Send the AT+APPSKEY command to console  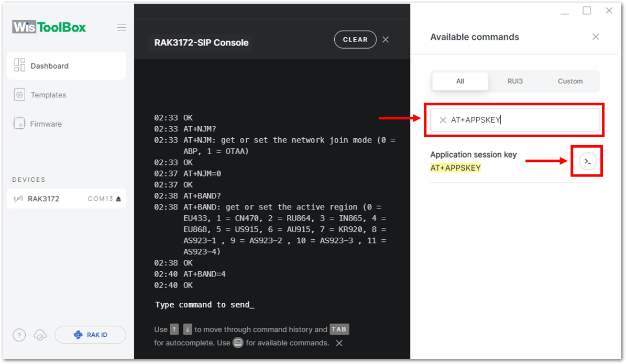click(x=588, y=162)
